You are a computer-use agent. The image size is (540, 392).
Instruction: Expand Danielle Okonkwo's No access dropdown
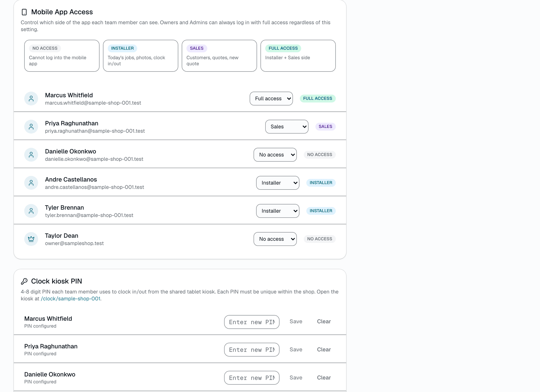[275, 155]
